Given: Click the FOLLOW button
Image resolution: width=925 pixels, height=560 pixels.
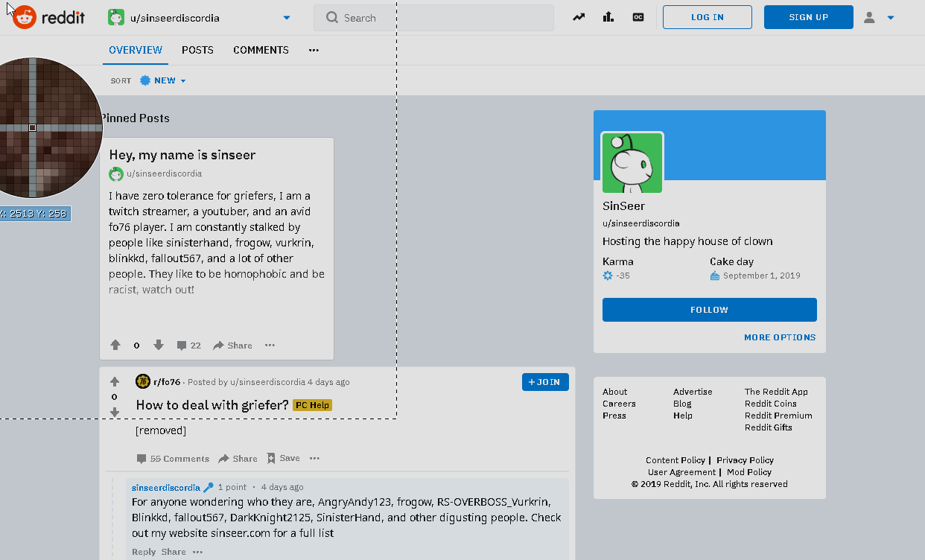Looking at the screenshot, I should (710, 310).
